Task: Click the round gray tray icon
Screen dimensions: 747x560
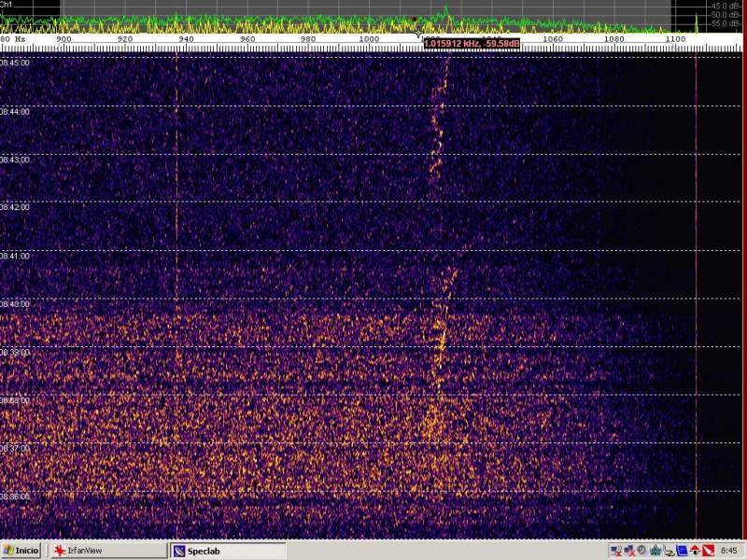Action: tap(641, 550)
